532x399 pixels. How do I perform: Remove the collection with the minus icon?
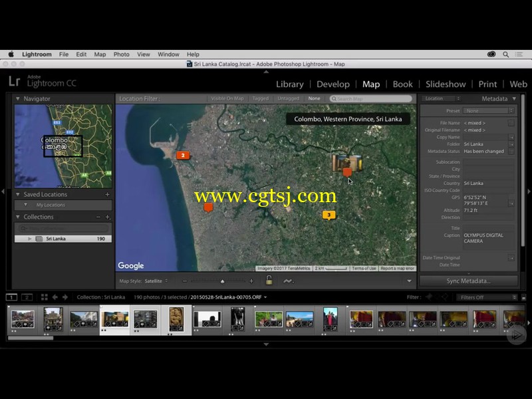[98, 217]
